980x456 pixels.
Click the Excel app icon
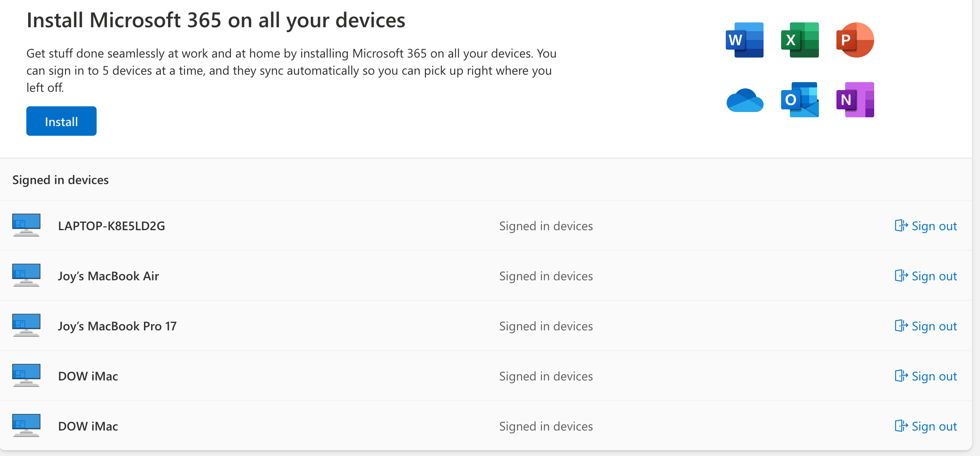pos(800,40)
